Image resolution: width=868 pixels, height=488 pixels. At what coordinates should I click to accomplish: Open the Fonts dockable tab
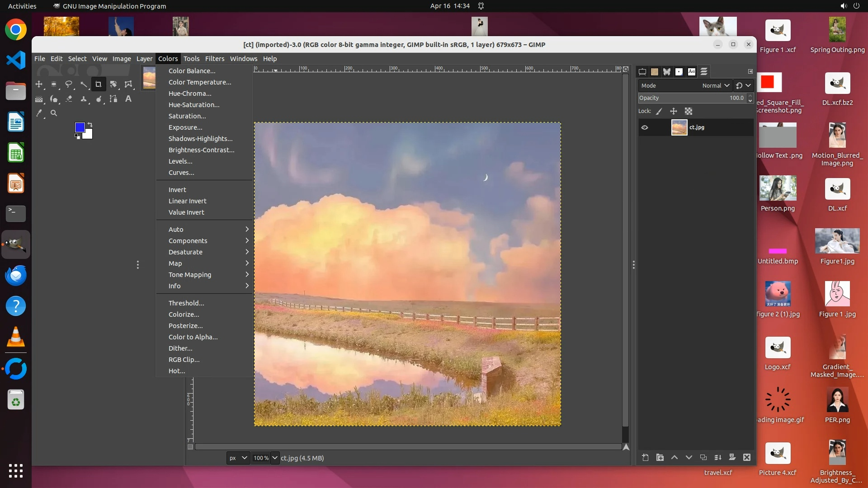pos(692,72)
